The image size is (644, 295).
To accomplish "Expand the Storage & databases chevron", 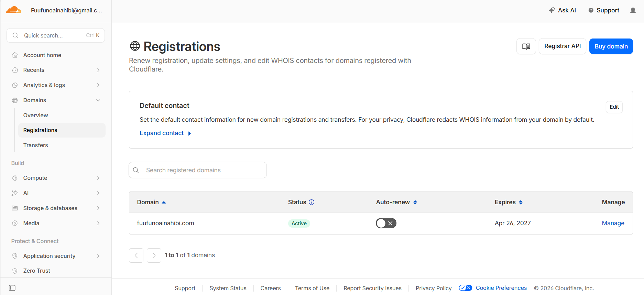I will click(98, 208).
